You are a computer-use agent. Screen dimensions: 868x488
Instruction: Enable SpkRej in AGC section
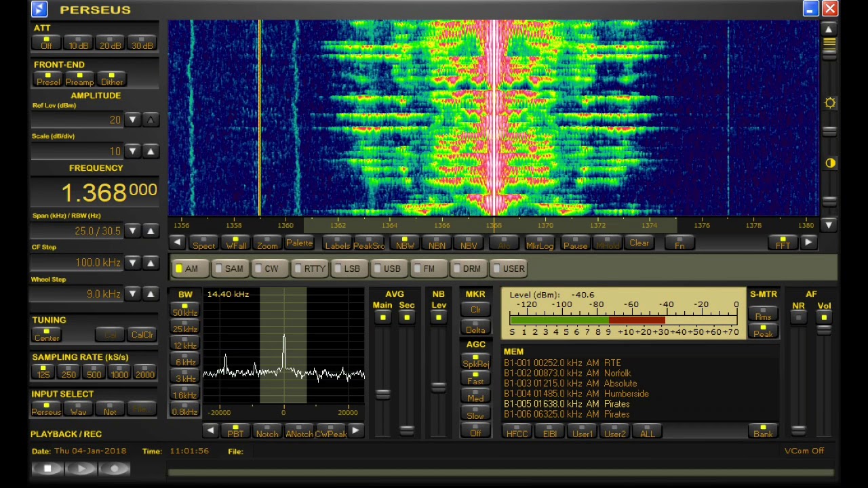pyautogui.click(x=475, y=361)
